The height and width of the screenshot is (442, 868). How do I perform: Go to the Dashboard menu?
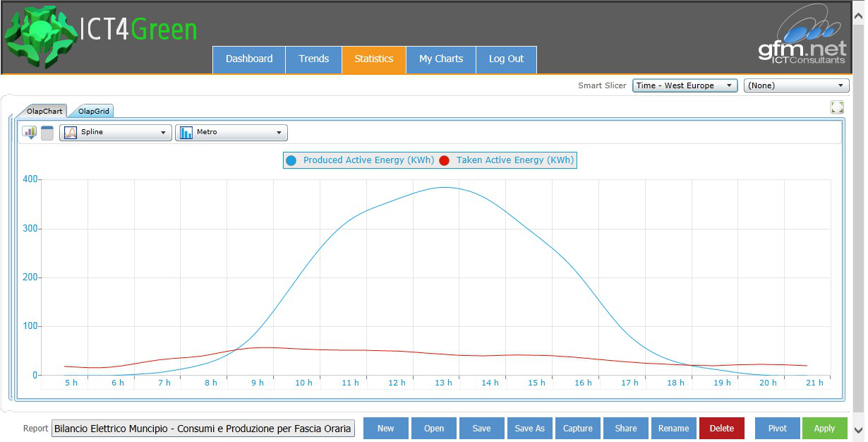pyautogui.click(x=249, y=59)
